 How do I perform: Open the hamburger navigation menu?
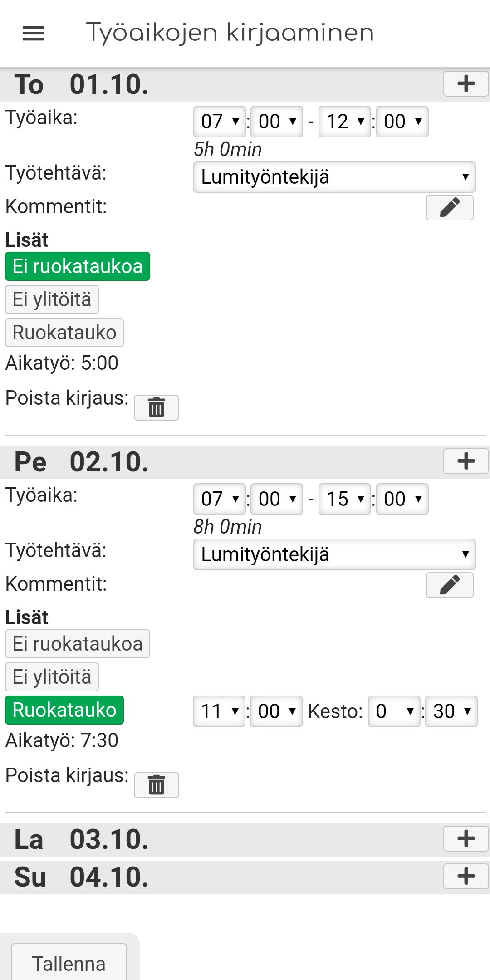(x=34, y=34)
